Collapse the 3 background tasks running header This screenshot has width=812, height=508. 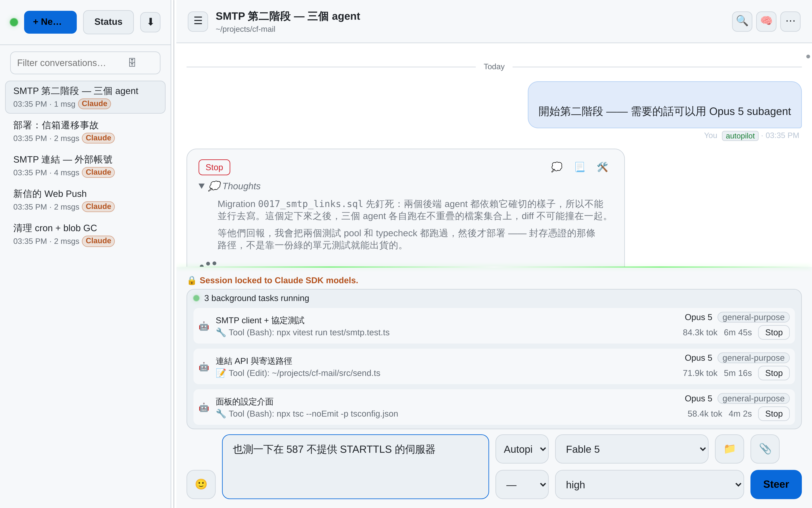[x=494, y=298]
